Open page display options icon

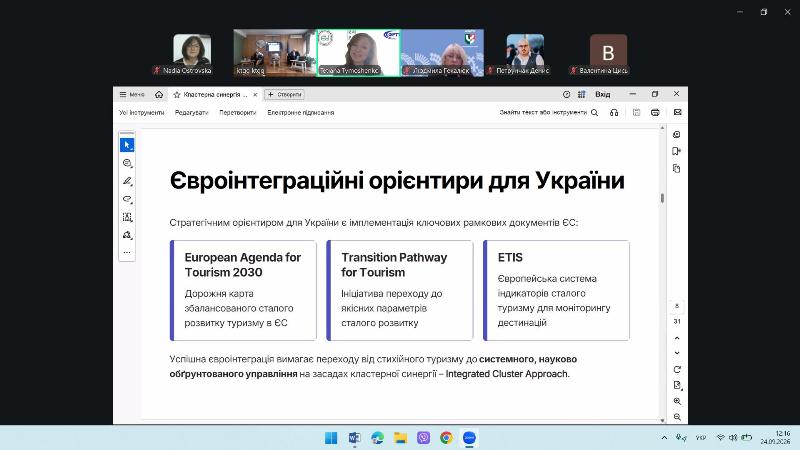point(677,385)
